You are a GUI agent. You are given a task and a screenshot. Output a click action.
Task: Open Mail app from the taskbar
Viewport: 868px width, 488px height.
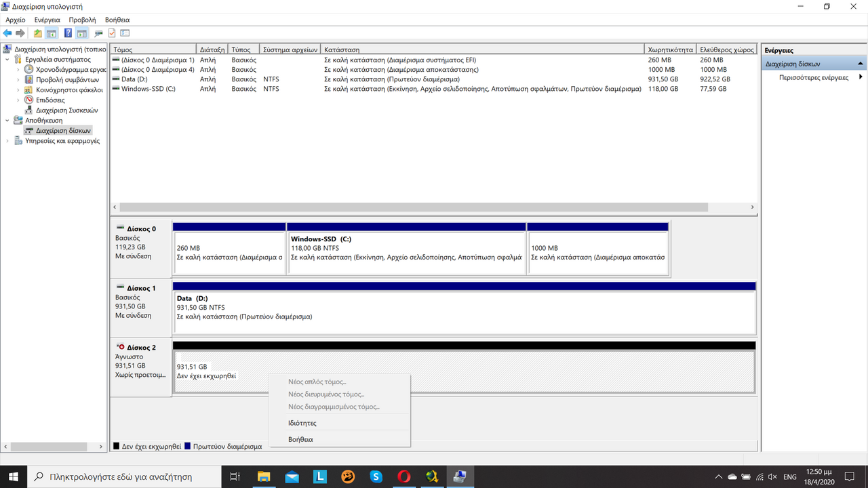click(x=292, y=476)
